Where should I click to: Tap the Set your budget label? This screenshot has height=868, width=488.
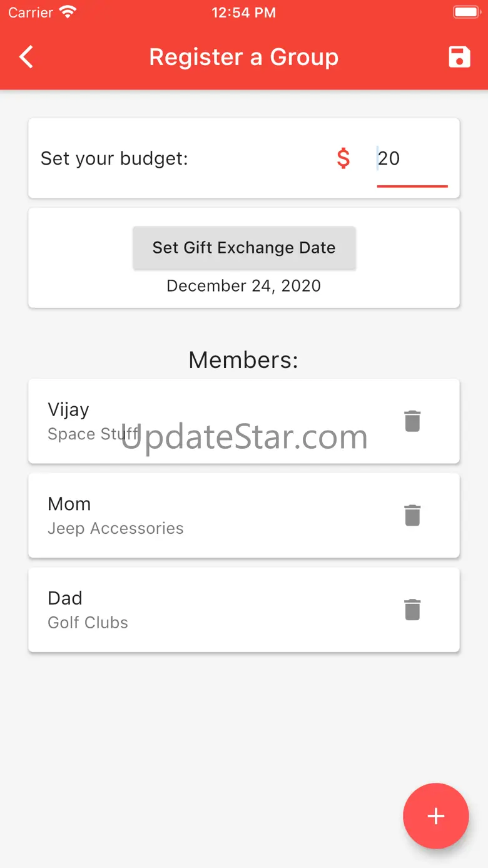click(x=114, y=158)
